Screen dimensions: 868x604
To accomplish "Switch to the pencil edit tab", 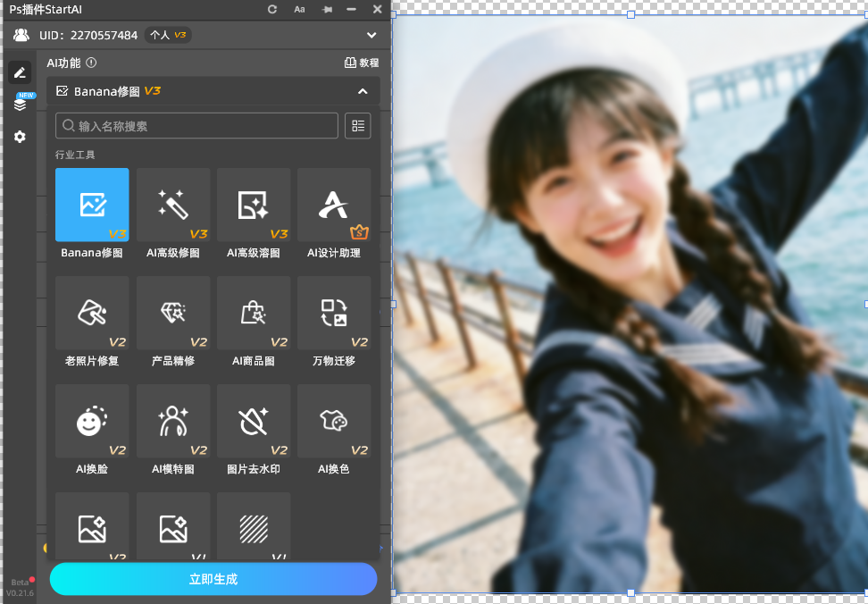I will pos(20,71).
